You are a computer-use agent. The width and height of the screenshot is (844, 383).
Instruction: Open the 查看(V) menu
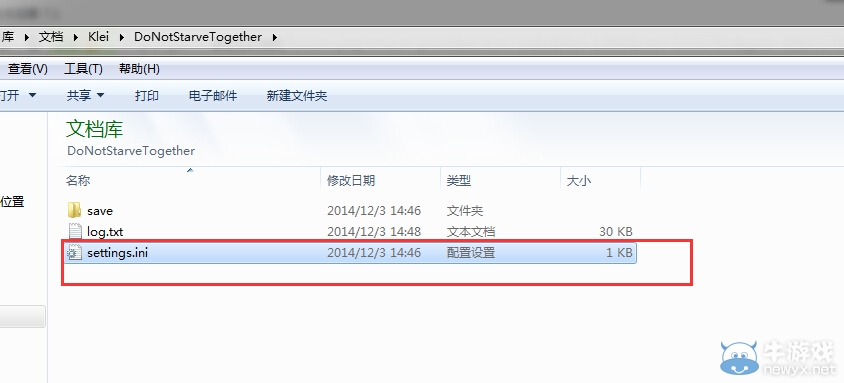click(x=27, y=69)
